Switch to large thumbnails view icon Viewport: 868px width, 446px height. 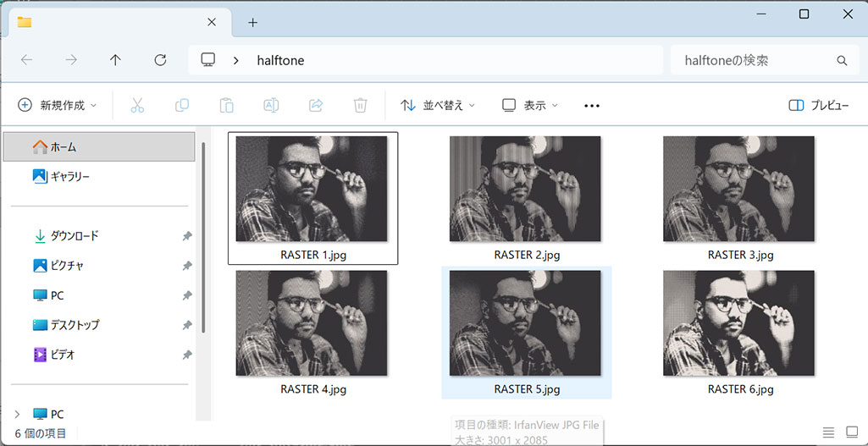click(851, 432)
